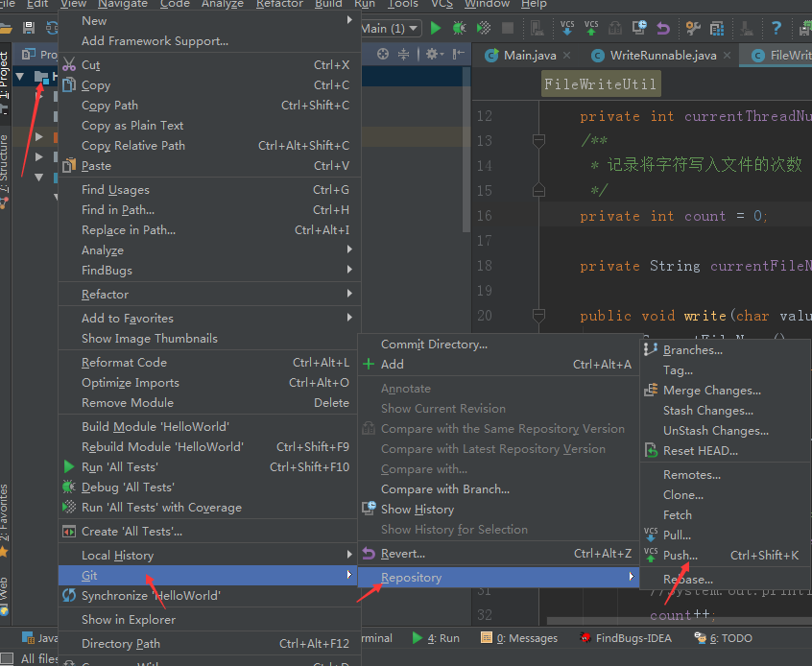Select Synchronize 'HelloWorld' entry
Viewport: 812px width, 666px height.
click(x=209, y=596)
